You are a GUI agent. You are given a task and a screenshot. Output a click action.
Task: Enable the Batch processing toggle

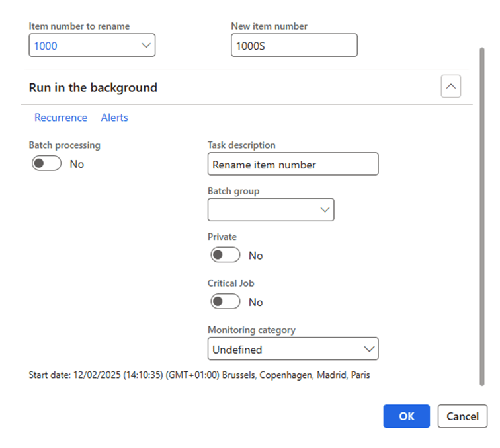(46, 164)
